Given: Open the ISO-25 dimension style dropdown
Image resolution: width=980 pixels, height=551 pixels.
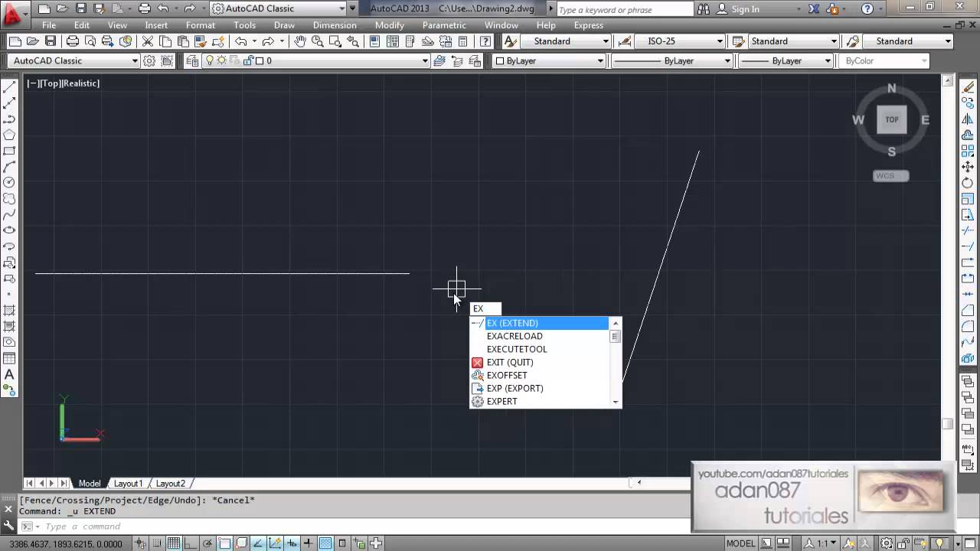Looking at the screenshot, I should [x=678, y=41].
